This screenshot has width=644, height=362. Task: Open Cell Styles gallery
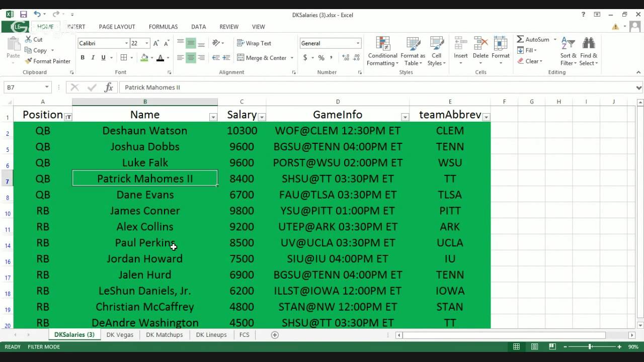click(x=437, y=51)
